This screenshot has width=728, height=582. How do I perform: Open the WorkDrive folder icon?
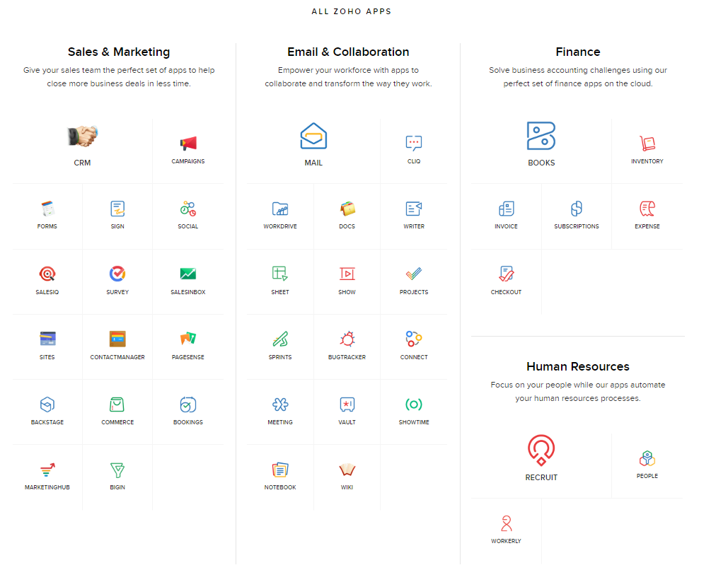click(x=280, y=209)
